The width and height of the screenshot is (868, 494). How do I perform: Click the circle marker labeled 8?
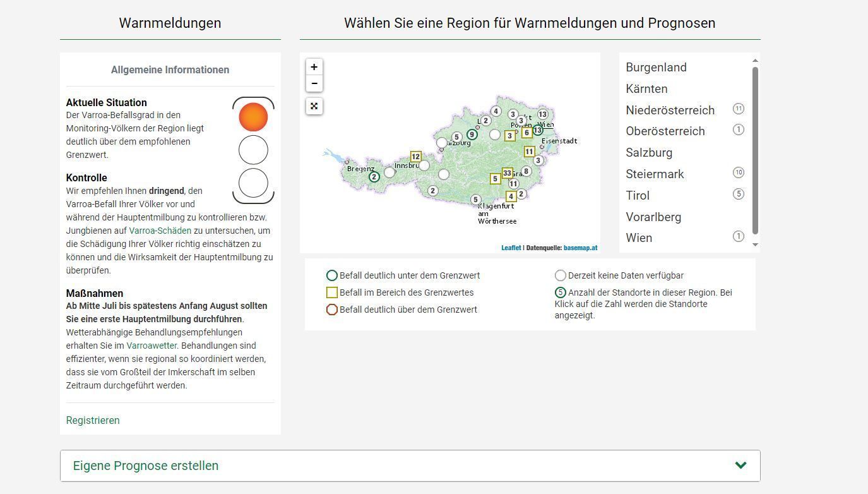click(526, 171)
